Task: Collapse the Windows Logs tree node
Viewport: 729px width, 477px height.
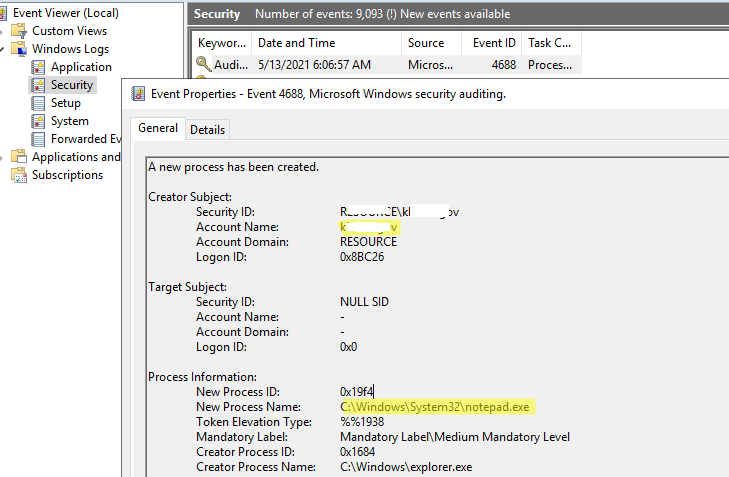Action: [x=2, y=49]
